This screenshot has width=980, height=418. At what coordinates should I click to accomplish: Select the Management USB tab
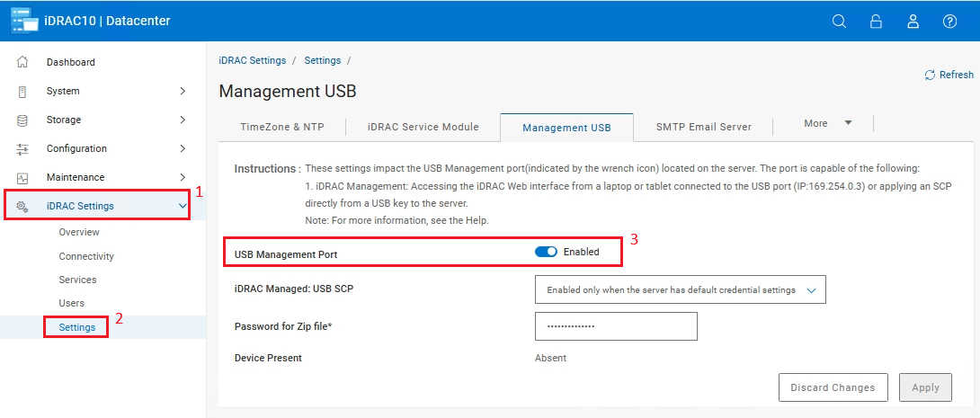point(567,128)
